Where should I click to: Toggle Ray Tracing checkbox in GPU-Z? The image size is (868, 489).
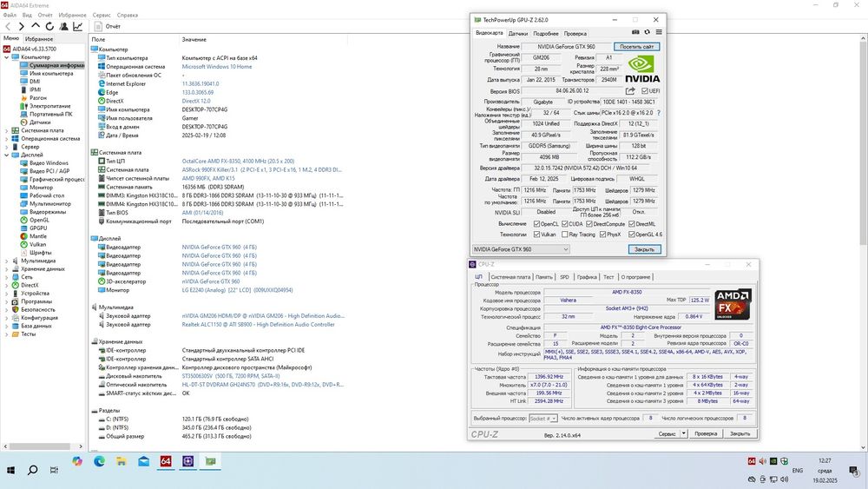coord(565,235)
